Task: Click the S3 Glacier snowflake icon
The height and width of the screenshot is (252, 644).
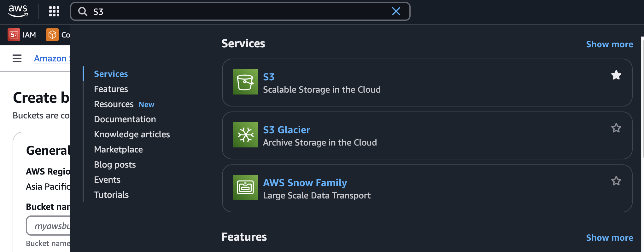Action: point(245,135)
